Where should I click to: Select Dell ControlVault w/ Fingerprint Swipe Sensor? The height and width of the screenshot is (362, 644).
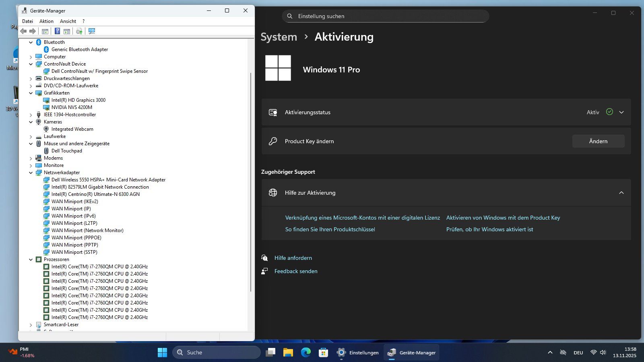click(99, 71)
